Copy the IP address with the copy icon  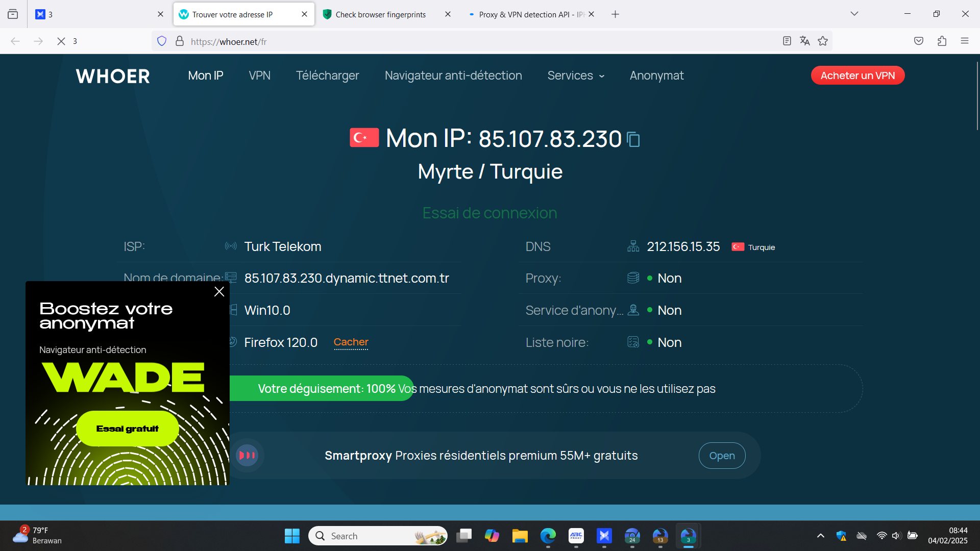pos(633,139)
